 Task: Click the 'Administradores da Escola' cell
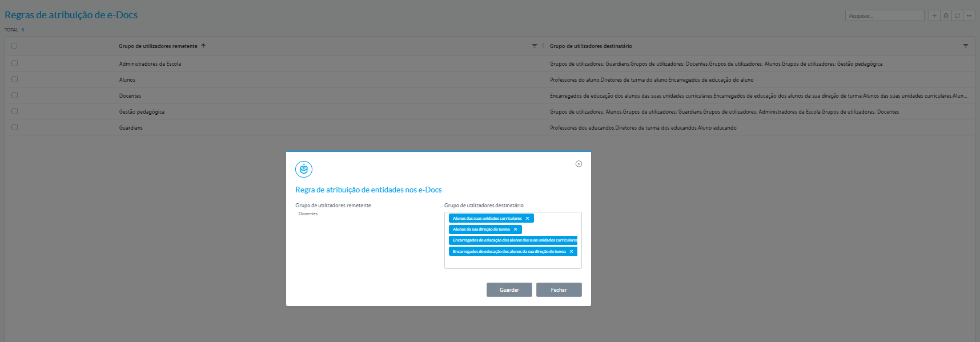(150, 64)
